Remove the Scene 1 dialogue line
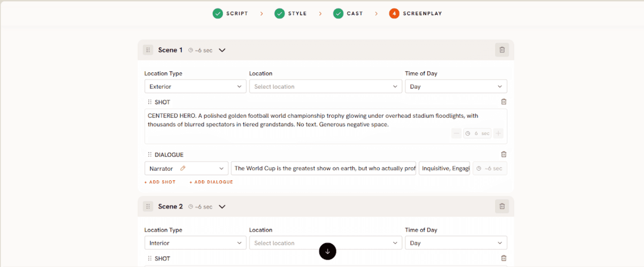 [504, 154]
